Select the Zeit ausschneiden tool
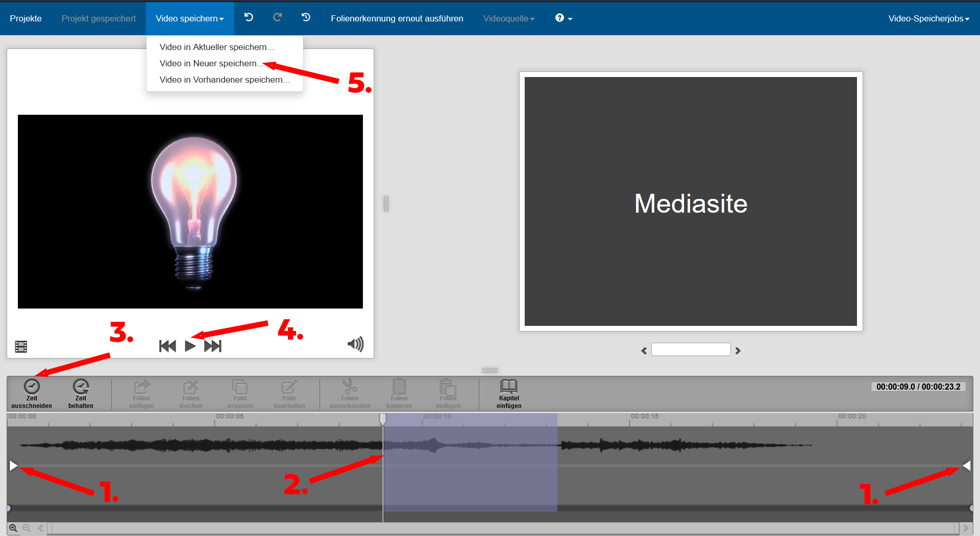Screen dimensions: 980x536 (x=32, y=393)
